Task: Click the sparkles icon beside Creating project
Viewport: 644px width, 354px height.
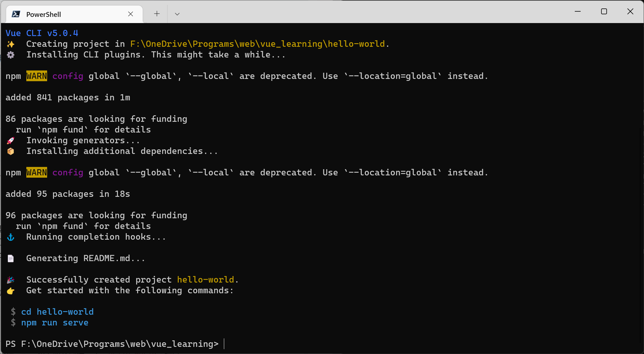Action: tap(11, 44)
